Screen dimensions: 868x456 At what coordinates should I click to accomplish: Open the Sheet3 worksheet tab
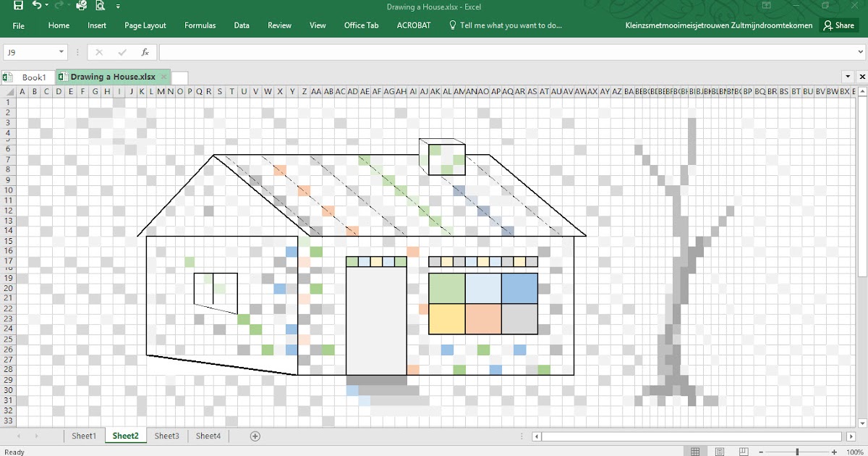click(166, 436)
